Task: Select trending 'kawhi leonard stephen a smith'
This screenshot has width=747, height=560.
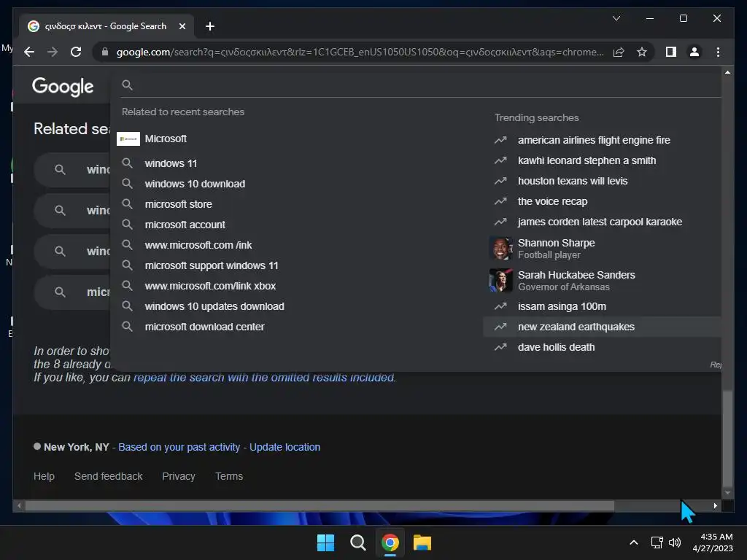Action: click(x=602, y=160)
